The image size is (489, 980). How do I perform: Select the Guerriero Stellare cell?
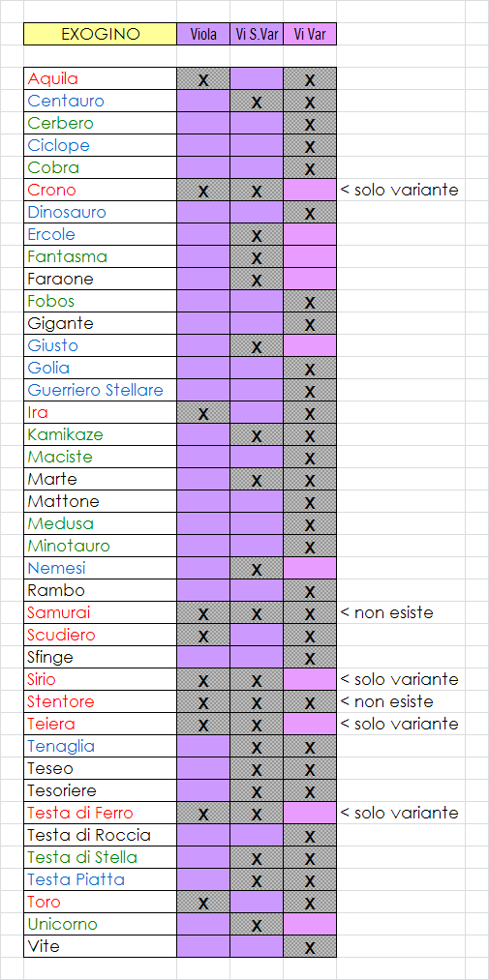click(100, 390)
